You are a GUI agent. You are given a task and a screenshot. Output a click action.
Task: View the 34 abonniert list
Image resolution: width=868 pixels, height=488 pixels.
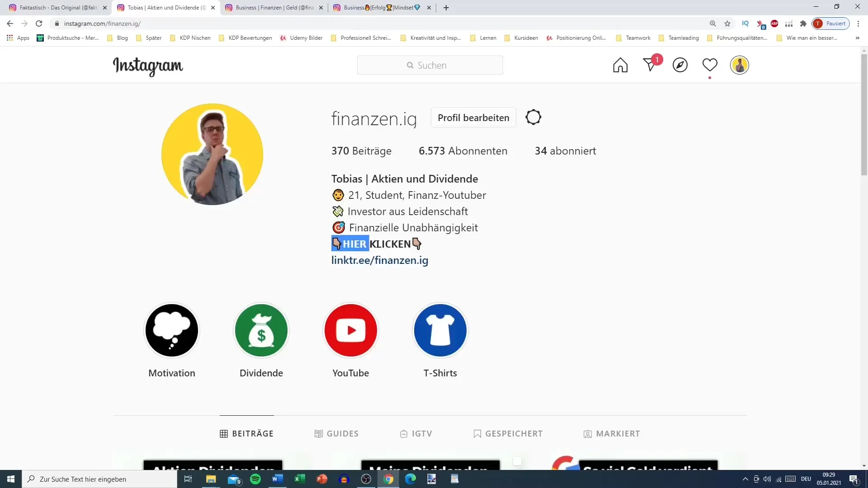click(565, 151)
